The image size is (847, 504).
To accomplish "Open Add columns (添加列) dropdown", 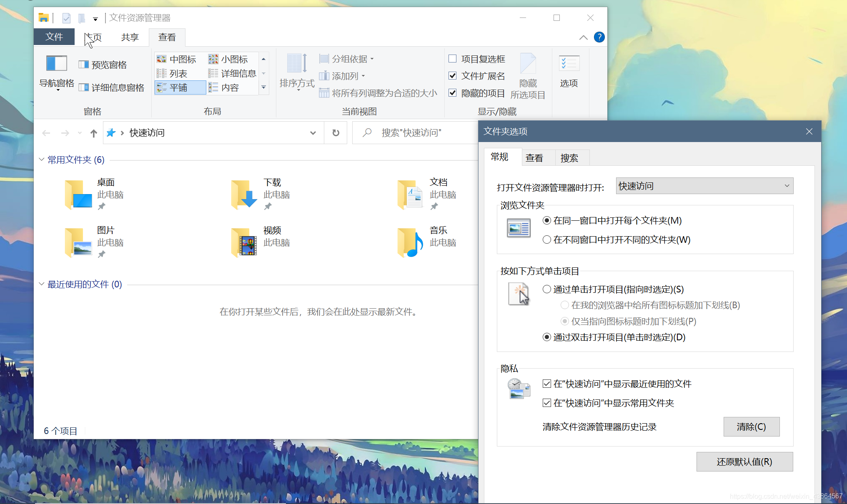I will click(342, 76).
